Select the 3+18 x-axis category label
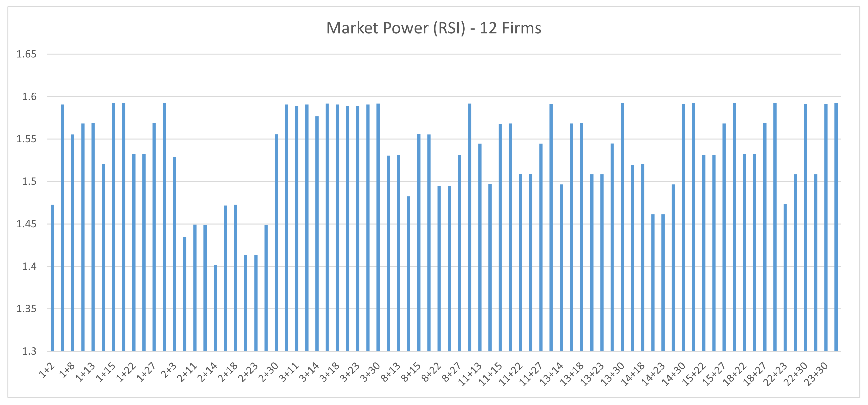 [x=330, y=372]
